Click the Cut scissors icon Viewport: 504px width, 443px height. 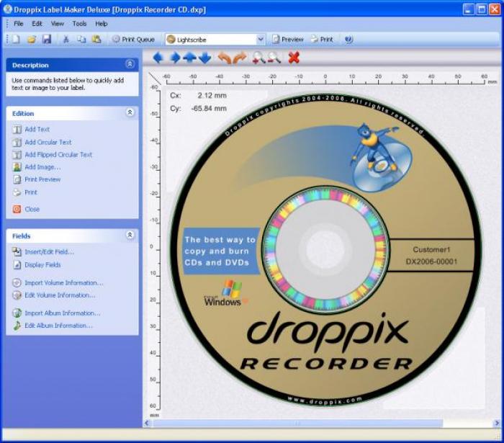click(x=66, y=39)
